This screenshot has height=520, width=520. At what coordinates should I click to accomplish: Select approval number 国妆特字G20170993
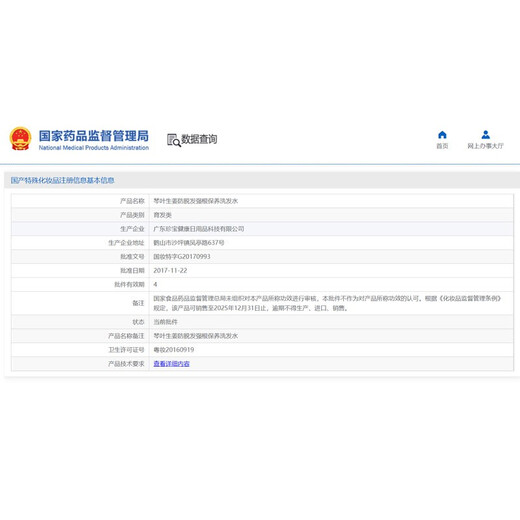(182, 257)
